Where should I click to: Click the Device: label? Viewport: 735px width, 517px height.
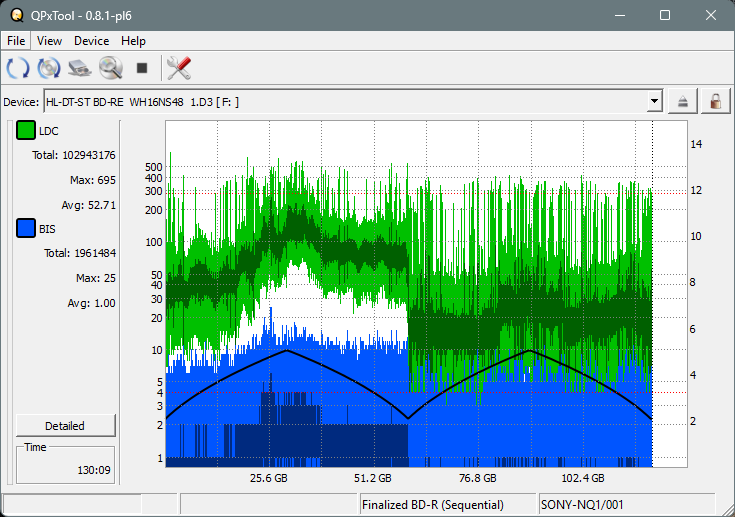pyautogui.click(x=21, y=102)
